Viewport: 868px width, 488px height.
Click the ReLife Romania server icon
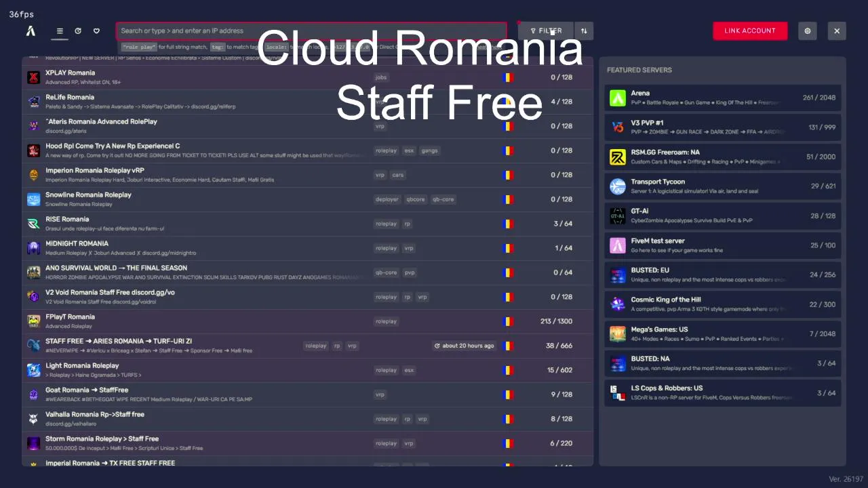33,102
